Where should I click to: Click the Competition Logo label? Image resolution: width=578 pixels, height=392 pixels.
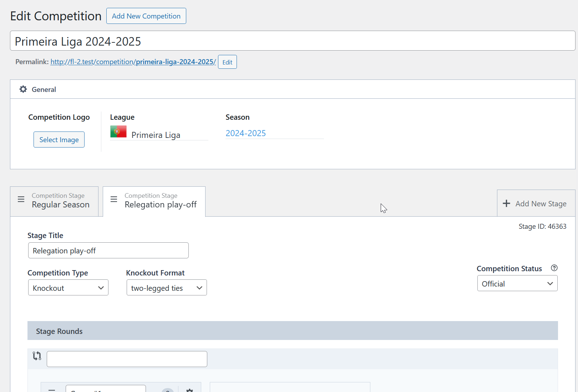(59, 117)
